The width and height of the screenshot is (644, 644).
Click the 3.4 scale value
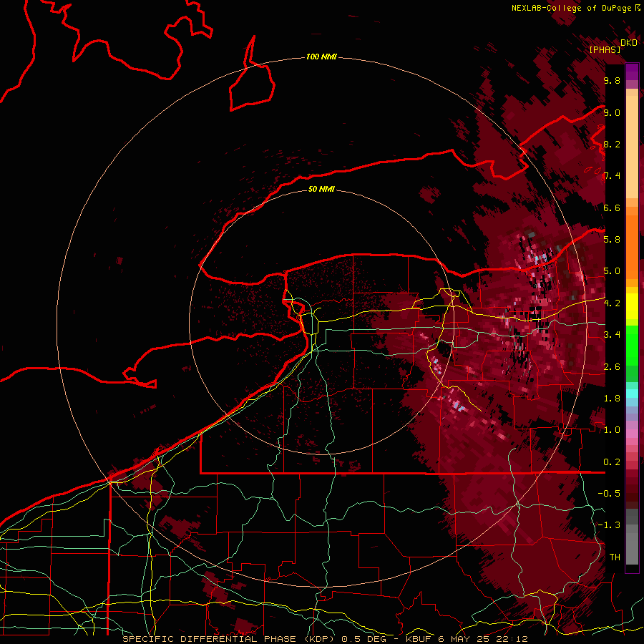click(612, 334)
